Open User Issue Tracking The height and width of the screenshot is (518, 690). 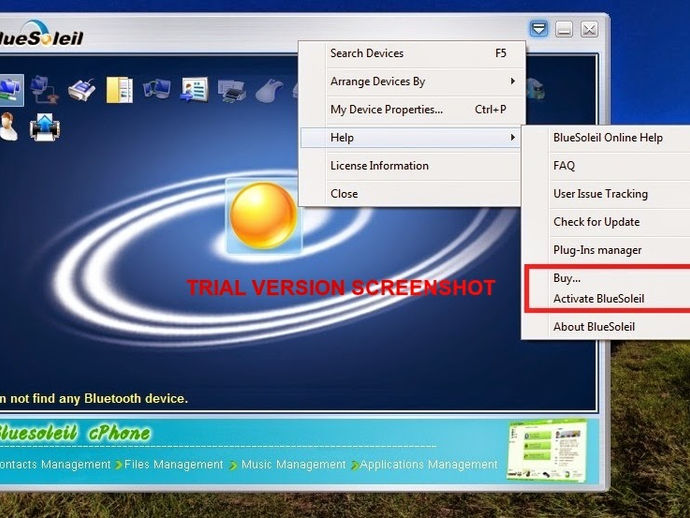tap(608, 194)
